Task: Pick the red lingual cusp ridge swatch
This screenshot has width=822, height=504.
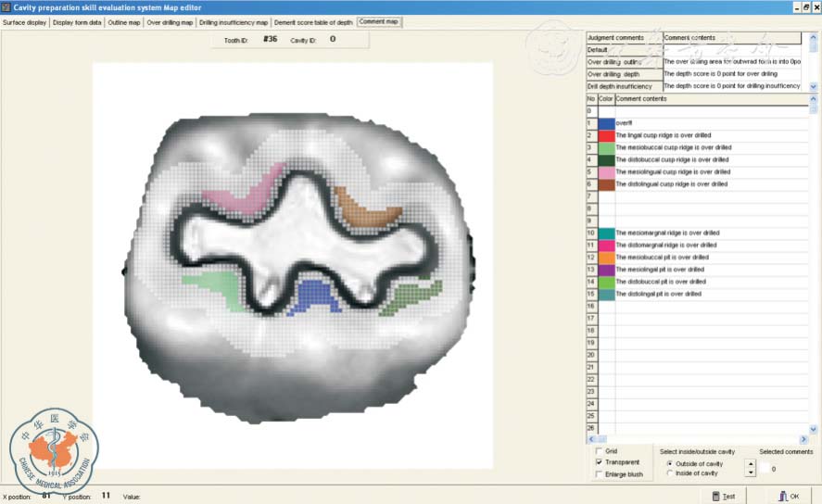Action: [x=606, y=135]
